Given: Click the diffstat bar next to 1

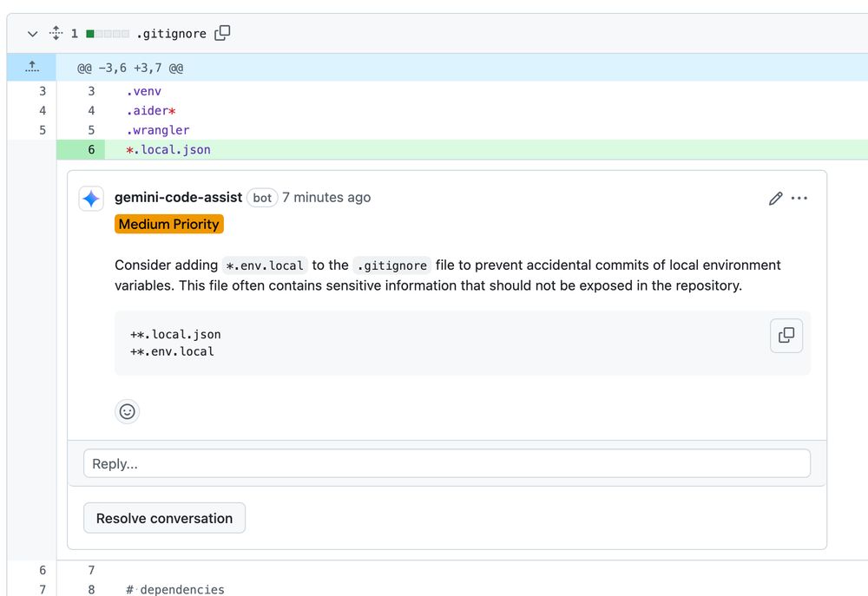Looking at the screenshot, I should click(108, 34).
